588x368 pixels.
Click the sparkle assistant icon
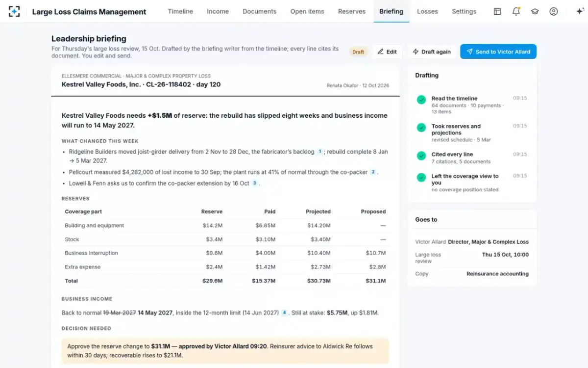580,11
